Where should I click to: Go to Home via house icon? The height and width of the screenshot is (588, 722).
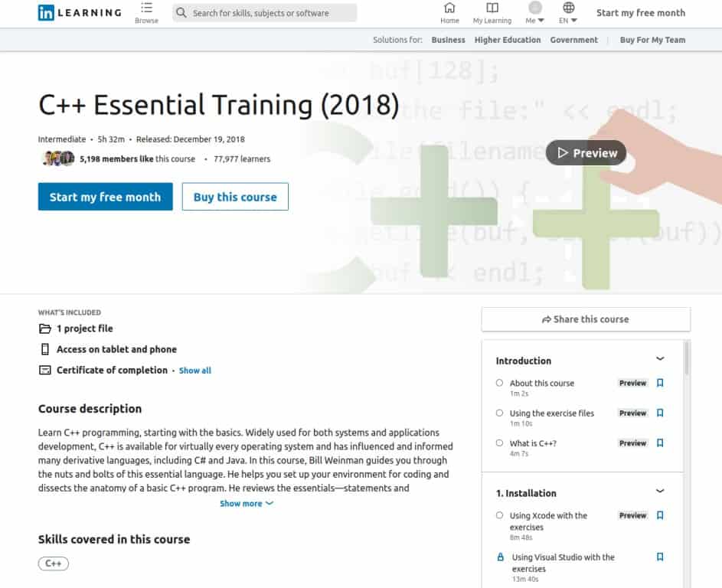449,8
